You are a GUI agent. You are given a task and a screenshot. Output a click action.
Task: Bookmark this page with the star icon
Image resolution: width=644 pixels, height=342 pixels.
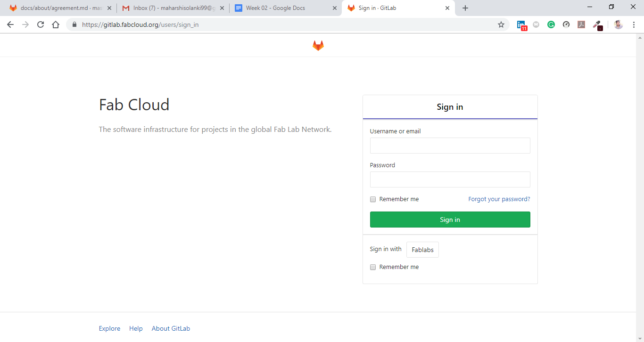pyautogui.click(x=501, y=24)
